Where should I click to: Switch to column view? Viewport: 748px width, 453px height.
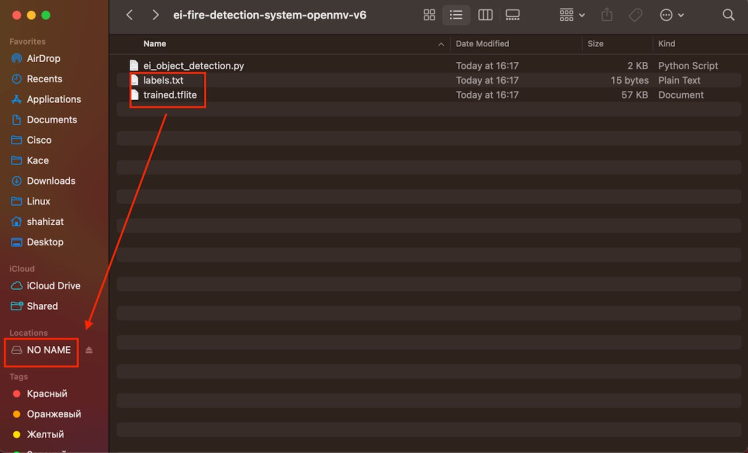pyautogui.click(x=485, y=15)
